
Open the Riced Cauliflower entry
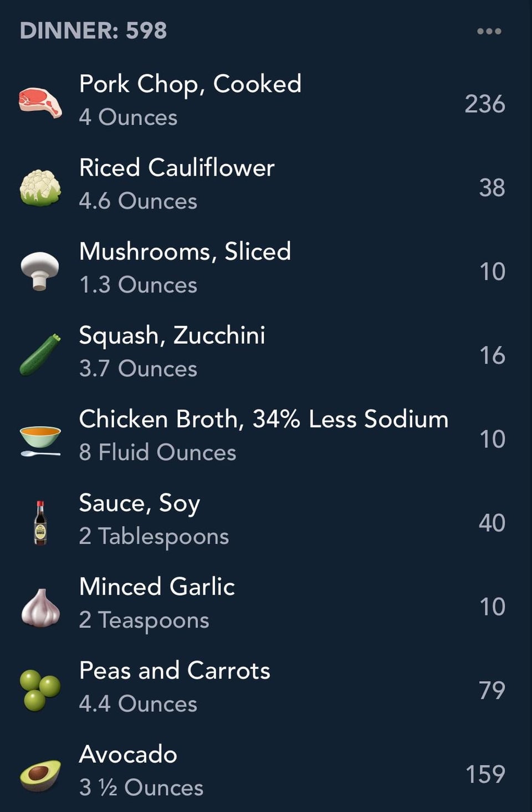coord(177,168)
